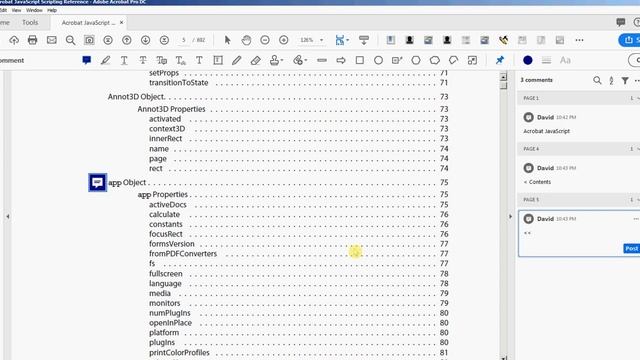The width and height of the screenshot is (640, 360).
Task: Open the line thickness options
Action: (546, 60)
